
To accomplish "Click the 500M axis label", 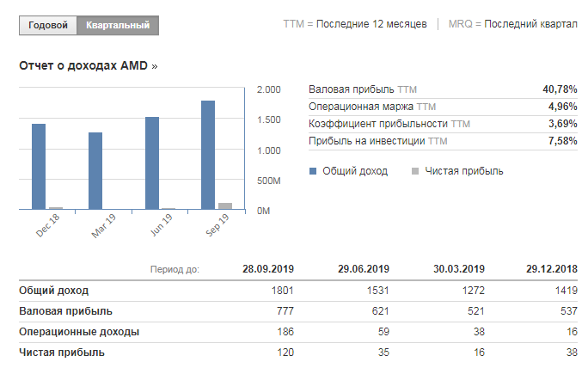I will pos(268,181).
